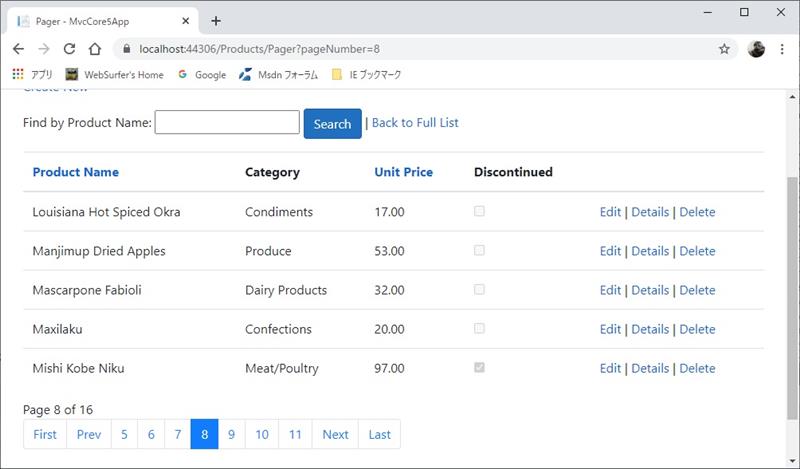Click the browser back arrow
The height and width of the screenshot is (469, 800).
coord(18,49)
